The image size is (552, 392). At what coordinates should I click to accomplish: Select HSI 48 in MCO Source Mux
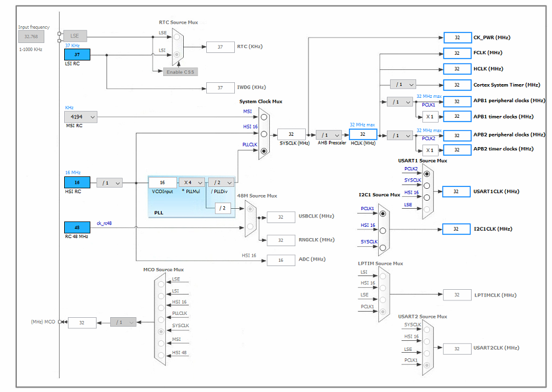161,355
